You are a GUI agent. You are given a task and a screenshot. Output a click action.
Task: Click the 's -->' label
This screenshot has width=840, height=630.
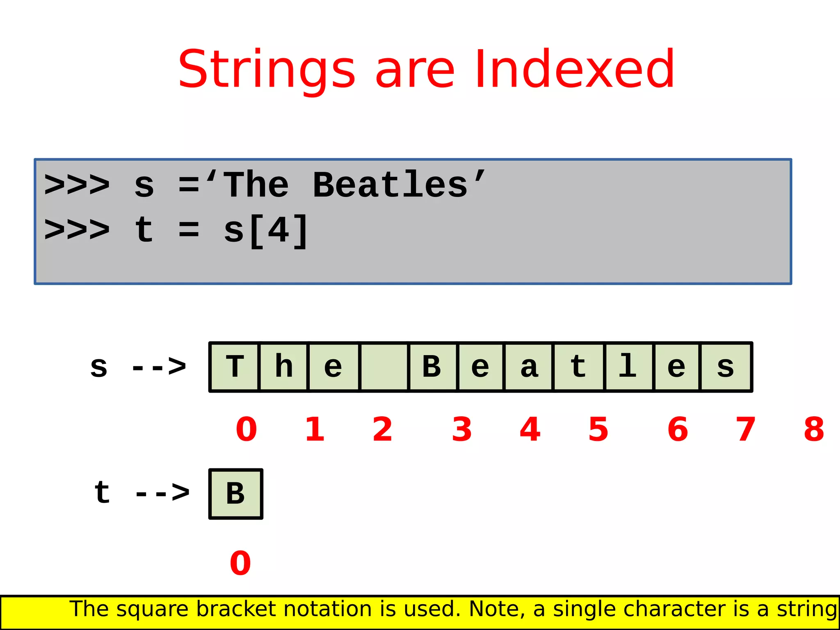coord(138,367)
